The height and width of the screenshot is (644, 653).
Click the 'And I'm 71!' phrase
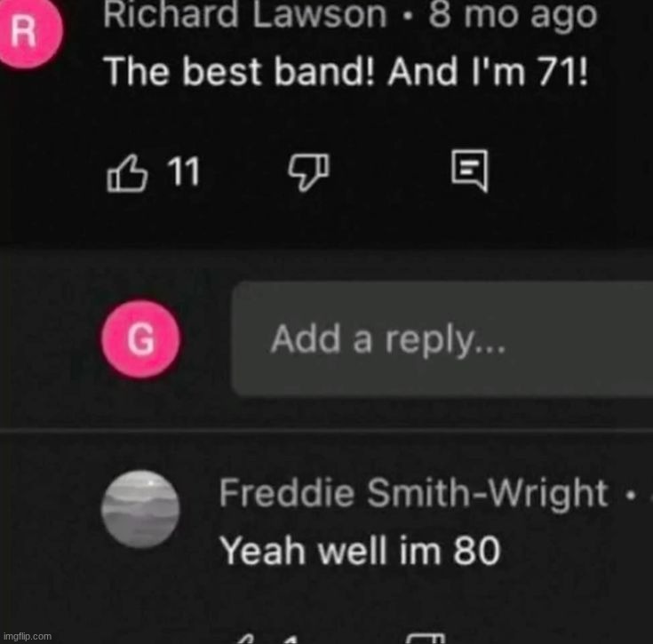tap(488, 71)
